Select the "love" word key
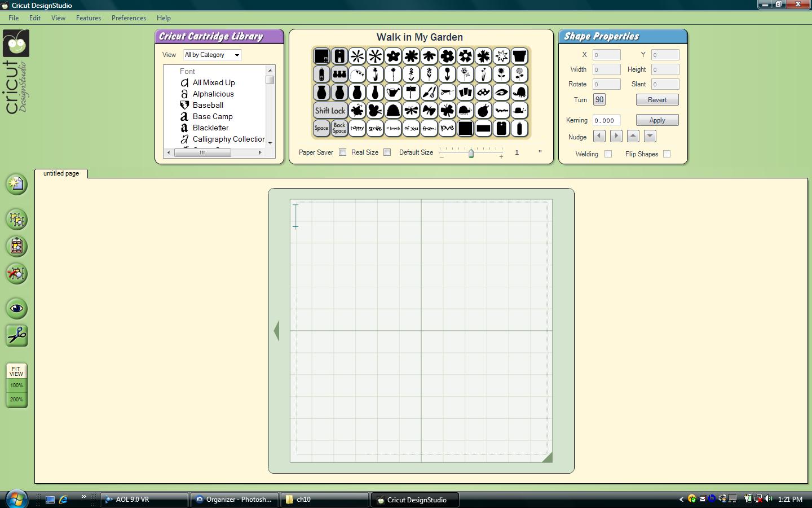This screenshot has height=508, width=812. pos(447,128)
